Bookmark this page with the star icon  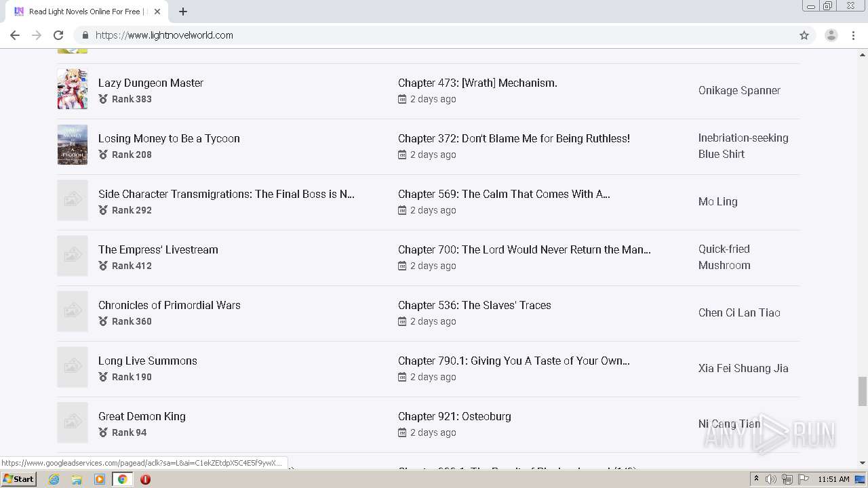click(x=804, y=35)
